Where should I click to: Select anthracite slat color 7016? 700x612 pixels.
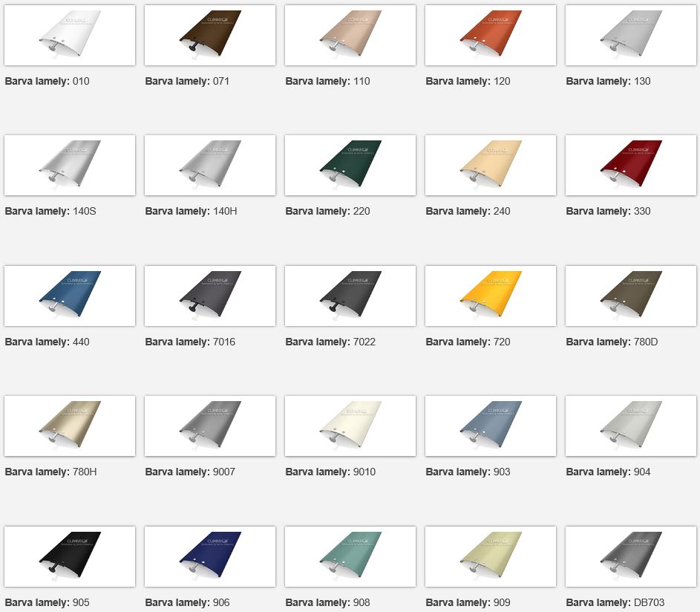[210, 296]
